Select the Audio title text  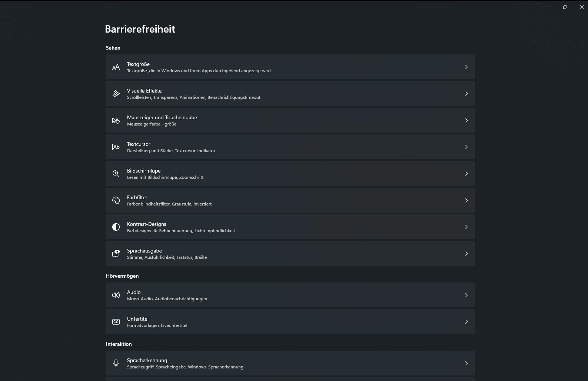(134, 292)
